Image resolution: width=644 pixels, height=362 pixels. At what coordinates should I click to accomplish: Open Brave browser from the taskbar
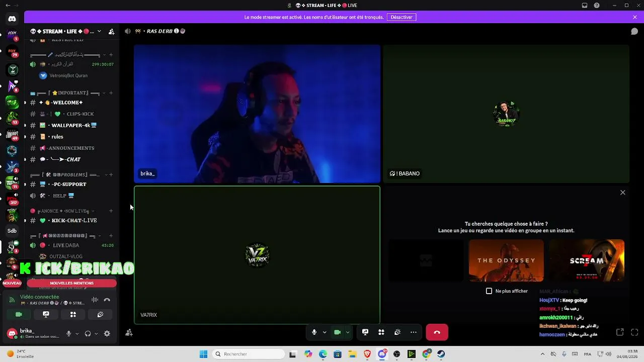tap(367, 354)
